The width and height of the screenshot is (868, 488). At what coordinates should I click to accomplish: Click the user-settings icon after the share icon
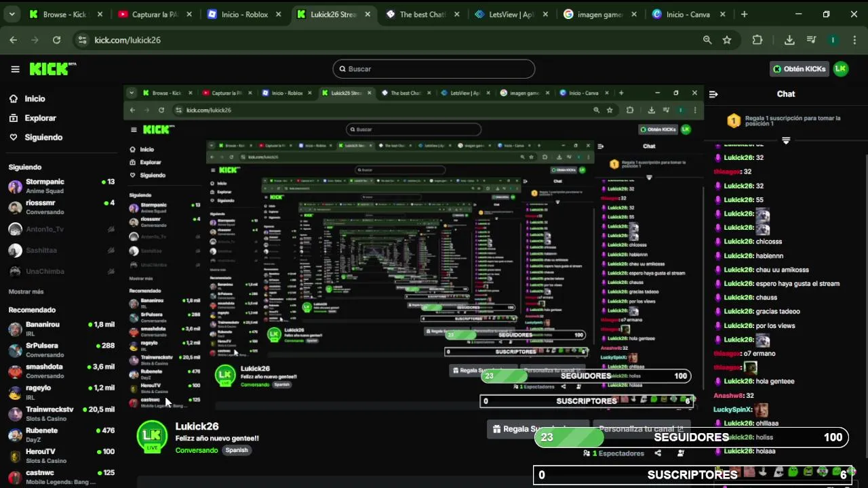(x=681, y=453)
